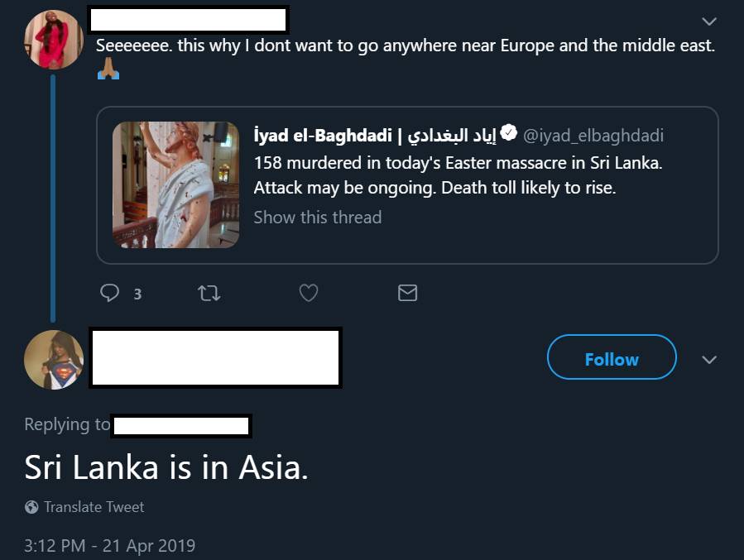Like the tweet with heart icon

click(309, 293)
